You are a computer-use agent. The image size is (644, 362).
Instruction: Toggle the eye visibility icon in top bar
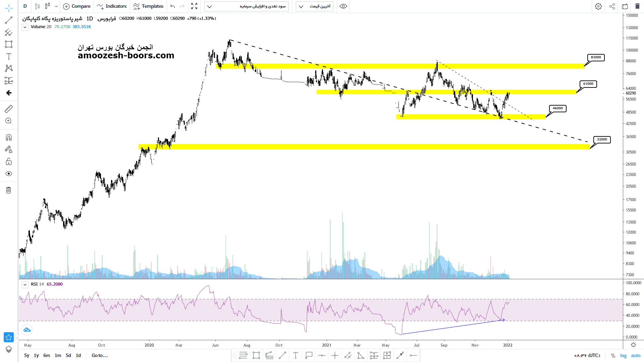tap(343, 6)
